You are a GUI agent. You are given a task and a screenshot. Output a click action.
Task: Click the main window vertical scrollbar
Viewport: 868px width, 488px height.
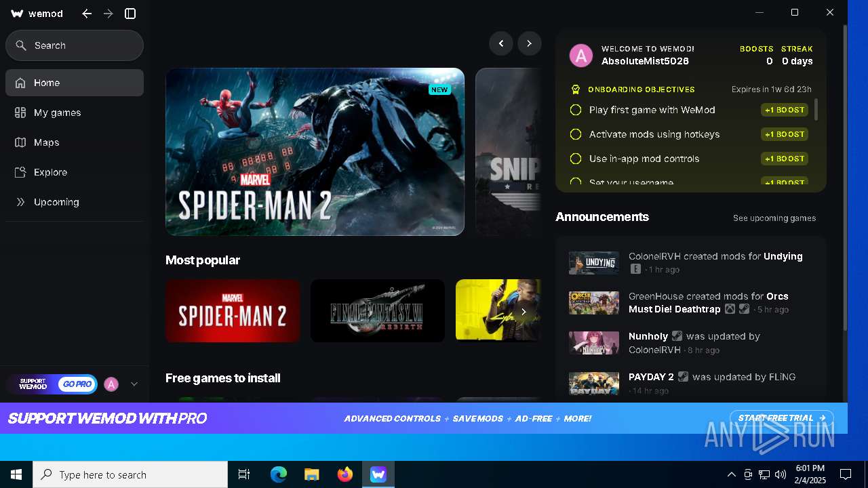(845, 178)
